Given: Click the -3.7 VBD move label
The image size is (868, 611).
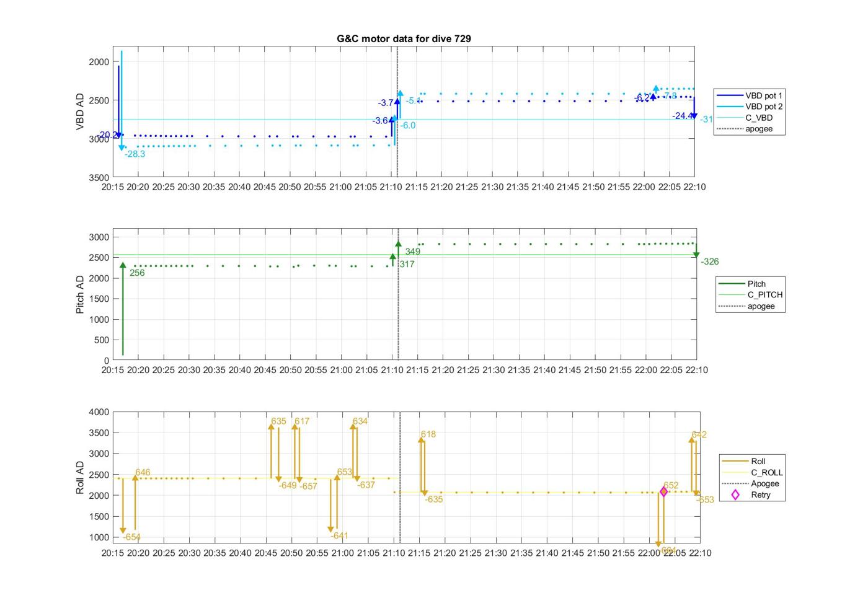Looking at the screenshot, I should pos(386,103).
